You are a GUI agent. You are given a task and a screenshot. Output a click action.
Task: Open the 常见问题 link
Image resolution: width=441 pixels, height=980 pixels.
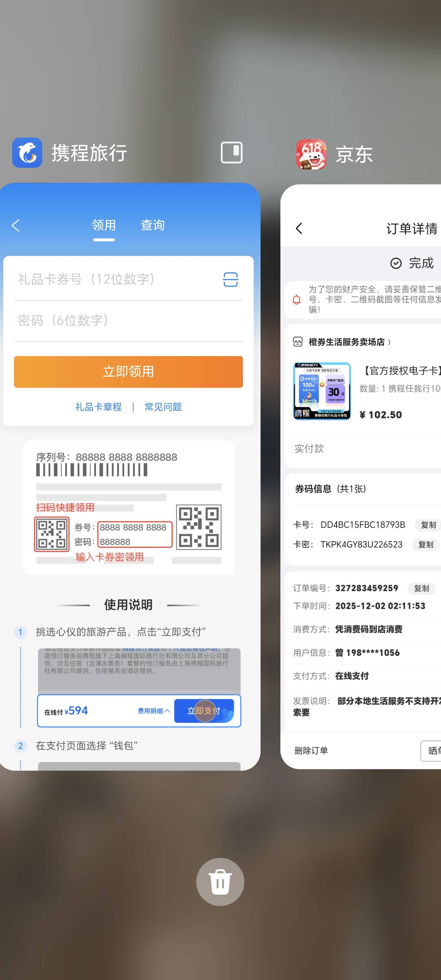[x=163, y=407]
